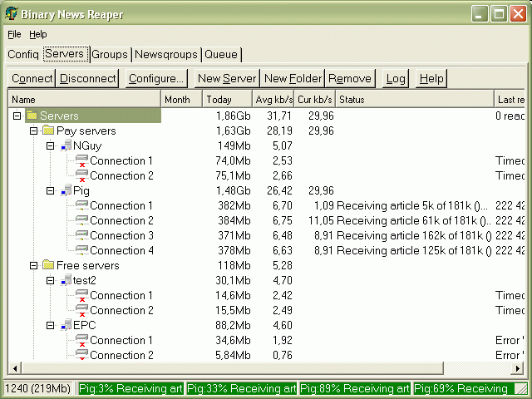Click the Disconnect button
532x399 pixels.
(x=87, y=78)
